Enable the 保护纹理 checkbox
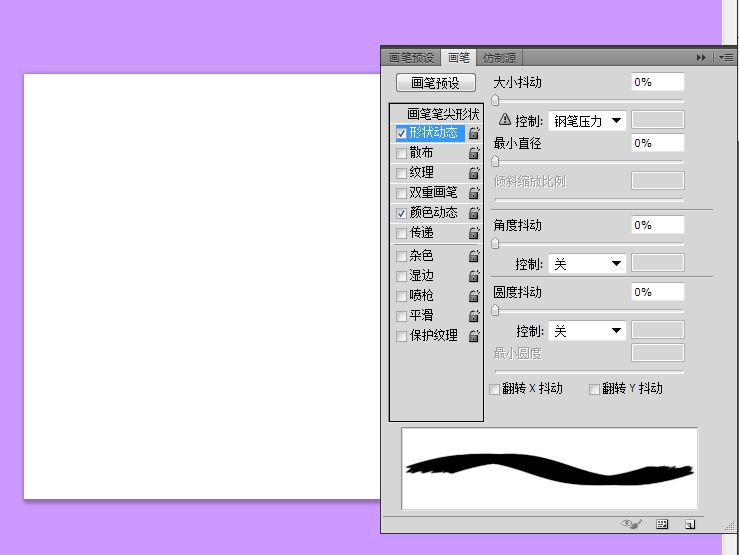 pyautogui.click(x=402, y=336)
